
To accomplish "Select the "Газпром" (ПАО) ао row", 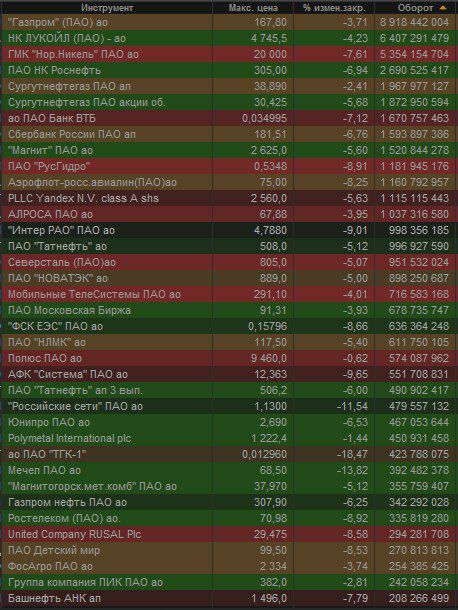I will (x=229, y=22).
